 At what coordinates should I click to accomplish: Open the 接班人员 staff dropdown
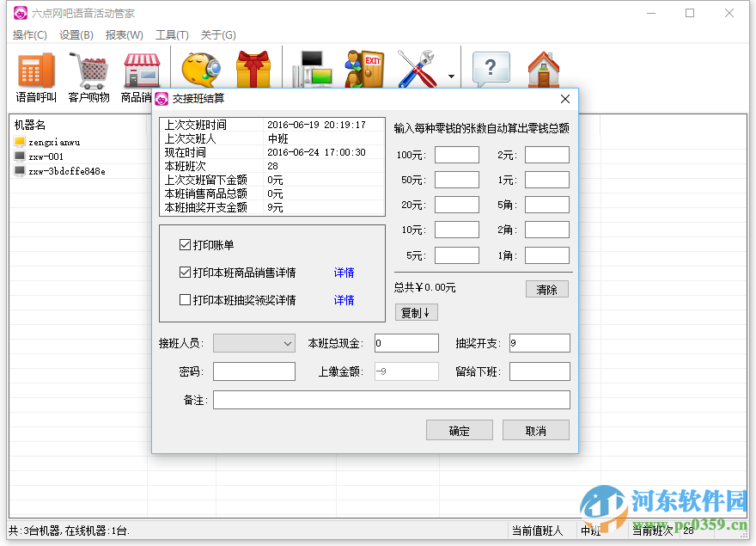pos(253,342)
